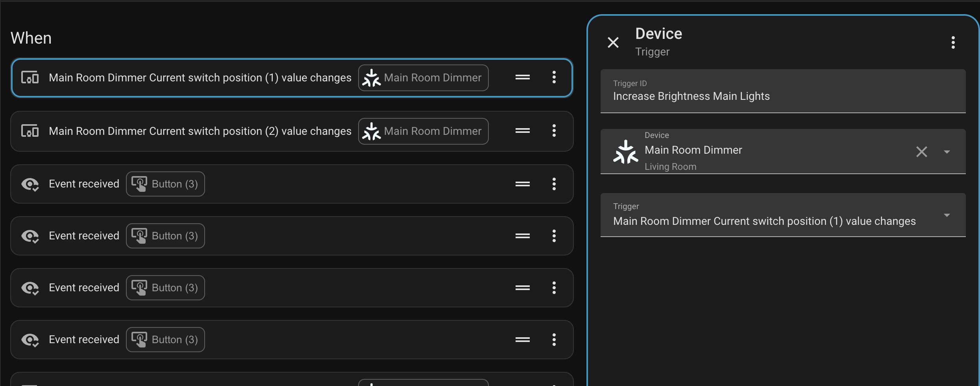Clear the selected Main Room Dimmer device
This screenshot has width=980, height=386.
click(x=921, y=152)
